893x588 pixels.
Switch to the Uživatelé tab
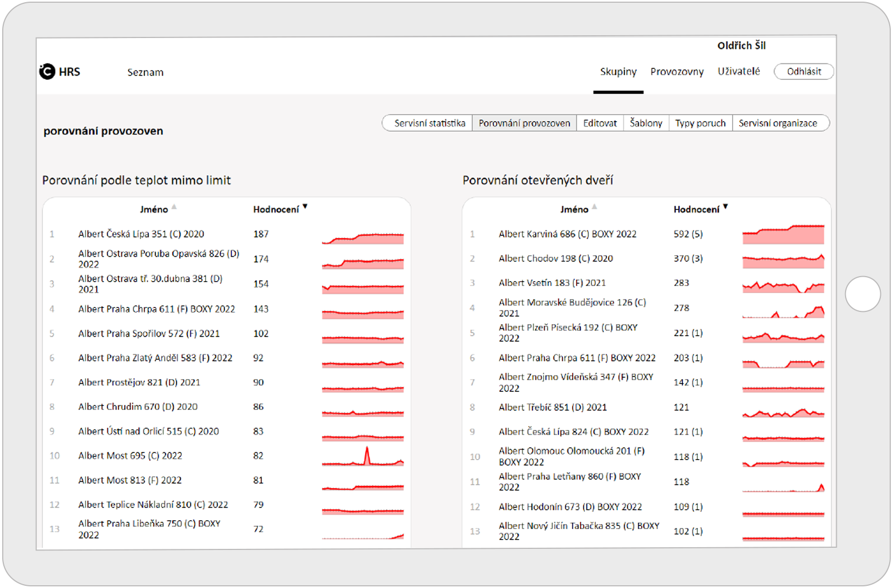tap(739, 72)
